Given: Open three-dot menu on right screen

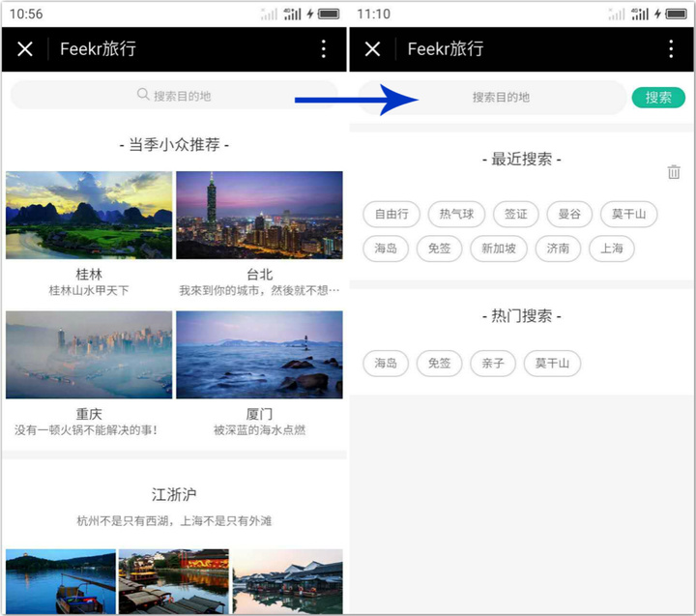Looking at the screenshot, I should pyautogui.click(x=671, y=49).
